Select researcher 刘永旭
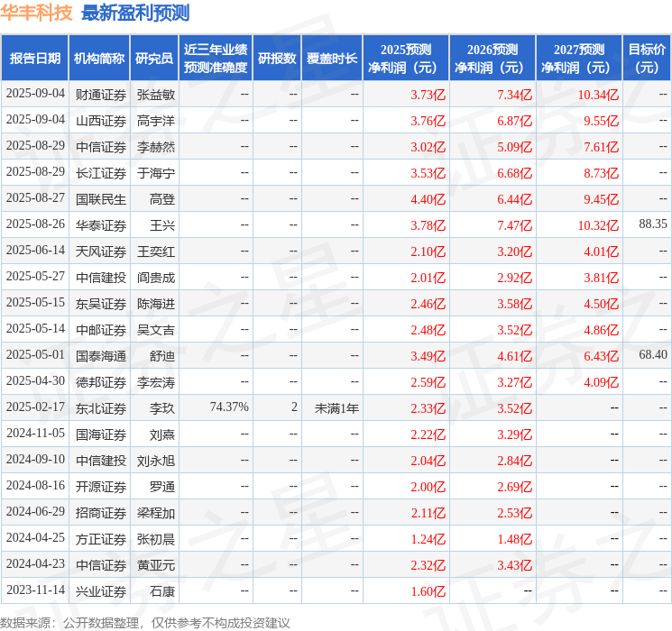This screenshot has height=631, width=672. click(x=156, y=461)
